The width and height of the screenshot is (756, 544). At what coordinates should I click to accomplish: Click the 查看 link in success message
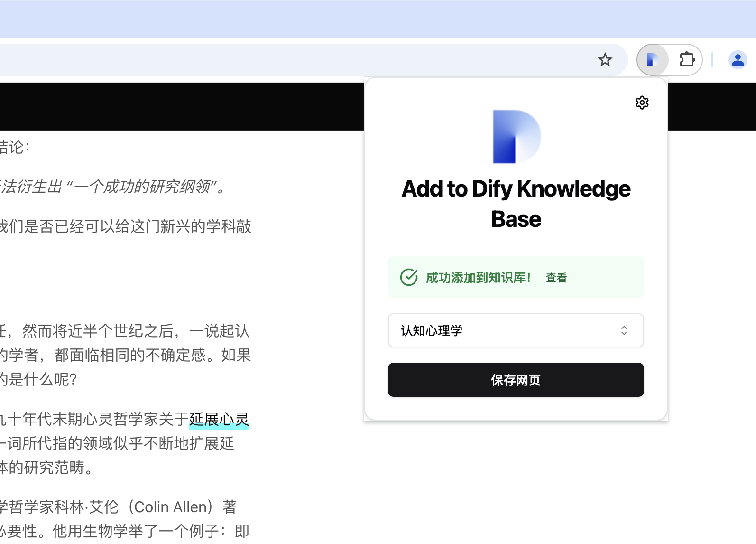tap(556, 278)
